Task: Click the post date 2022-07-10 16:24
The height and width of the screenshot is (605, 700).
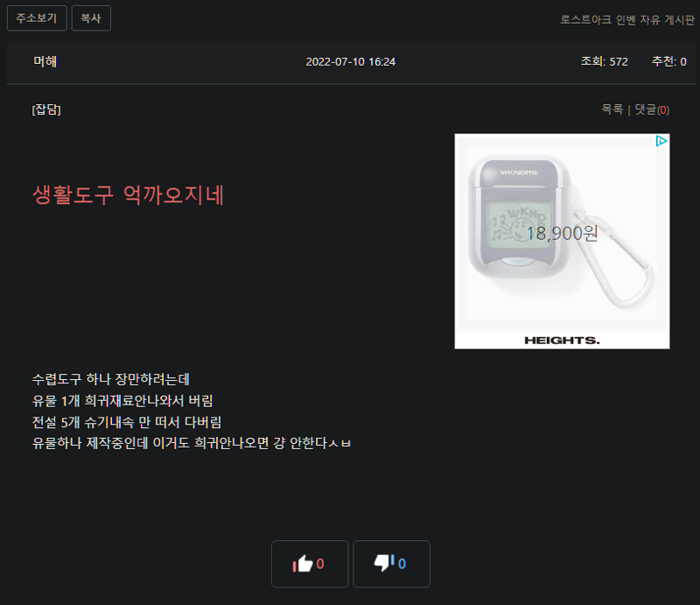Action: click(351, 61)
